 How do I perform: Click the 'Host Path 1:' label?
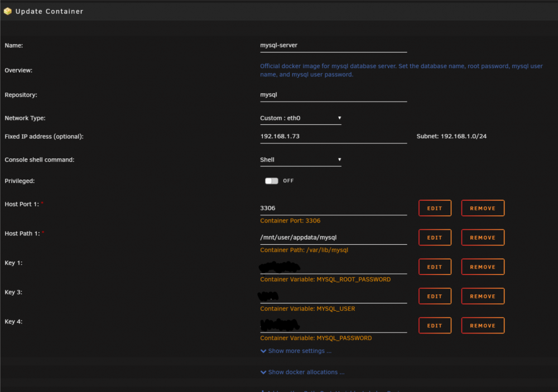coord(22,234)
